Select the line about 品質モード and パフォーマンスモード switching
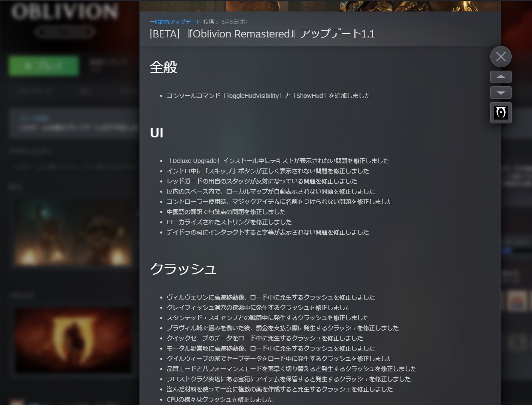 (x=291, y=369)
